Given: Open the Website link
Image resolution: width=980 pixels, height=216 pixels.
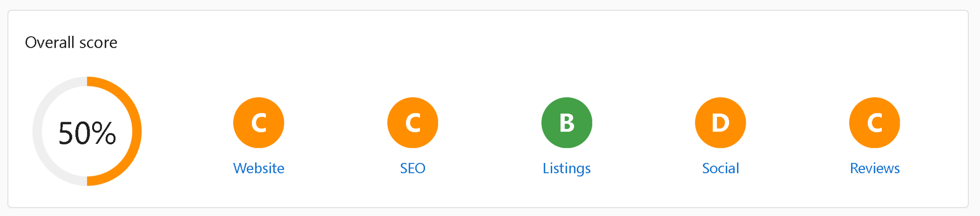Looking at the screenshot, I should pyautogui.click(x=259, y=168).
